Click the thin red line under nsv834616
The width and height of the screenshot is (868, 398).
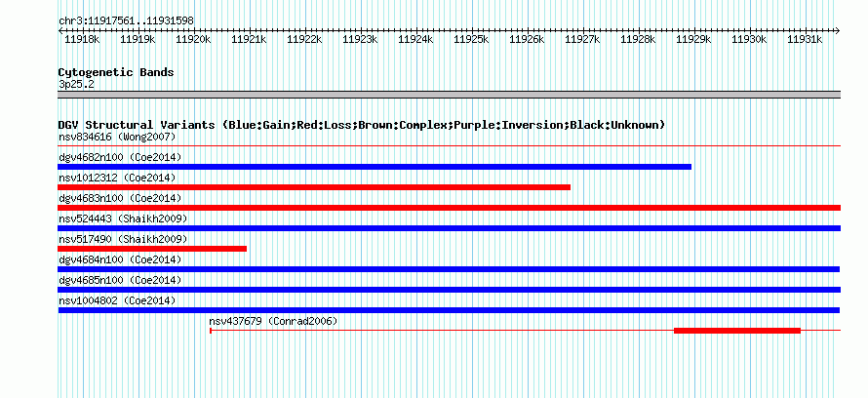click(x=449, y=146)
